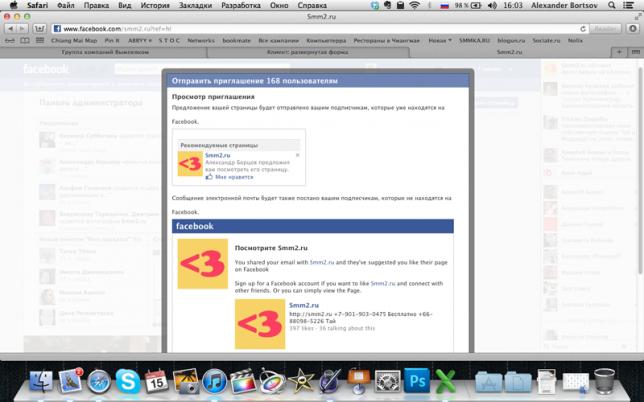Open the Файл menu
Viewport: 644px width, 402px height.
[66, 5]
